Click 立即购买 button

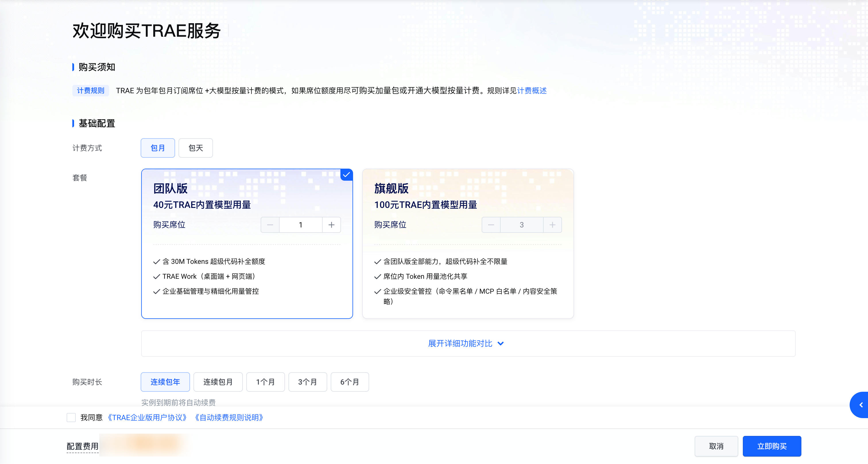(x=772, y=446)
